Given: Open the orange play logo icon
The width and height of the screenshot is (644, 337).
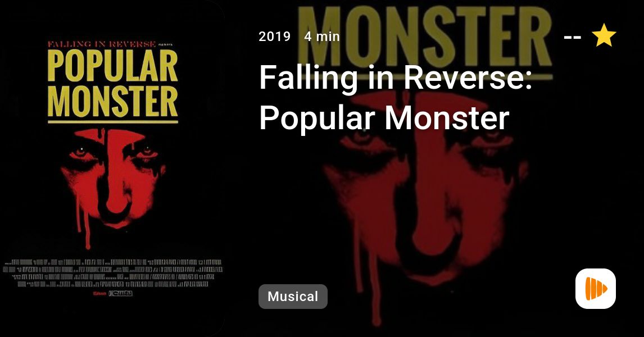Looking at the screenshot, I should point(596,289).
